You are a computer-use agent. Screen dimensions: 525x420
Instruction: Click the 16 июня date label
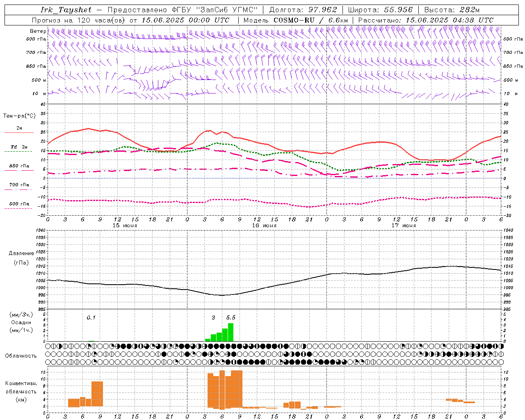click(x=264, y=226)
